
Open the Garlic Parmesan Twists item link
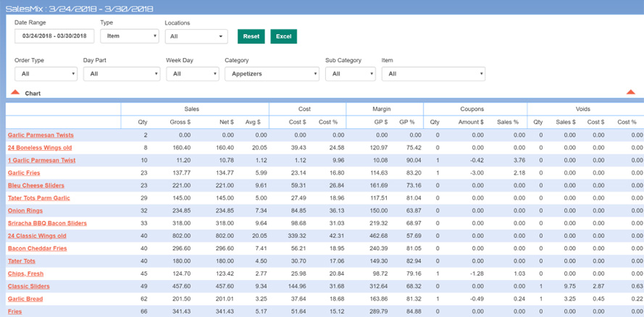click(x=41, y=135)
